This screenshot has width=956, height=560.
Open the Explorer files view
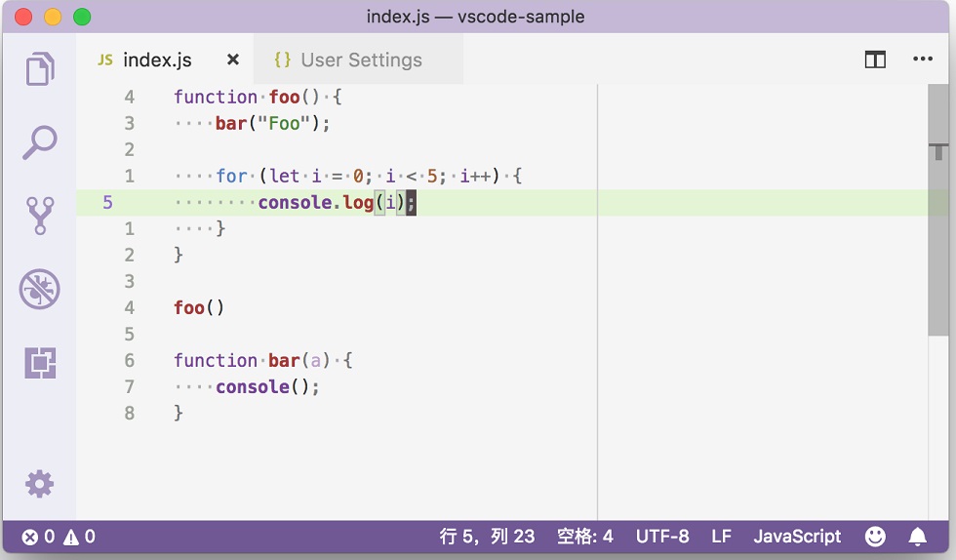click(x=40, y=67)
